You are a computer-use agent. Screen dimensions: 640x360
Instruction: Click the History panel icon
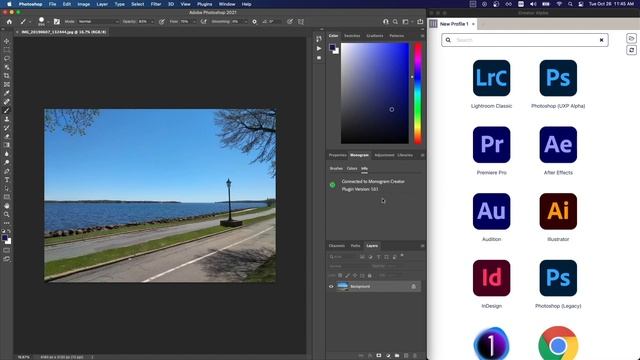pyautogui.click(x=319, y=39)
